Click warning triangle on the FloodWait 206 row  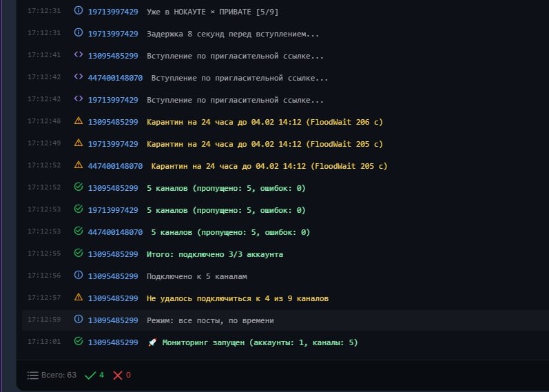point(79,121)
